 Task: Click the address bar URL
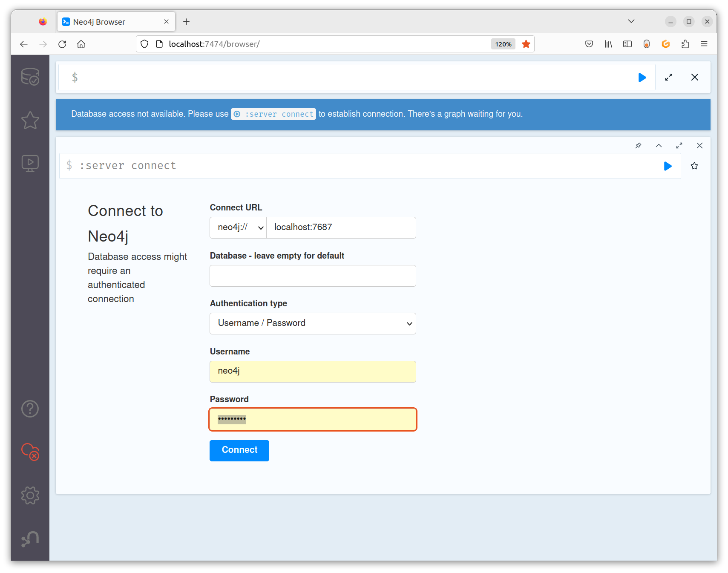214,44
